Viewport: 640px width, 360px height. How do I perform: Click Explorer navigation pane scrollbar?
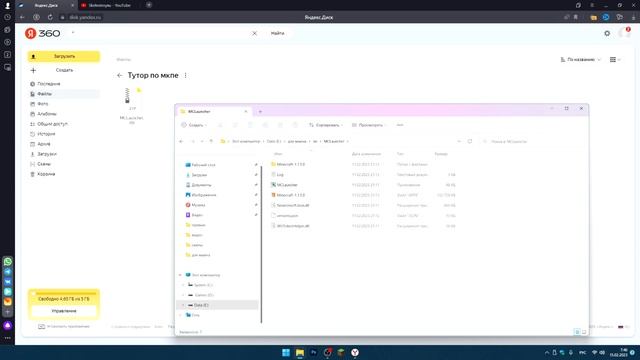click(x=261, y=244)
